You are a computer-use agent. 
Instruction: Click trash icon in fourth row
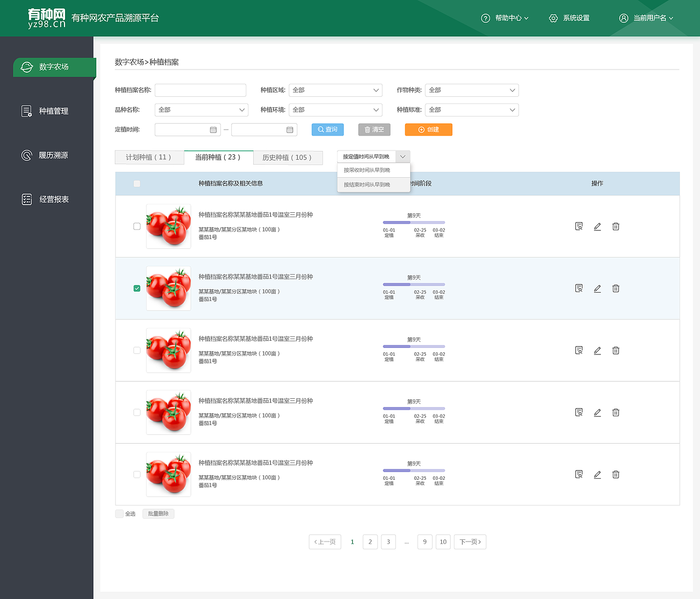(x=616, y=412)
